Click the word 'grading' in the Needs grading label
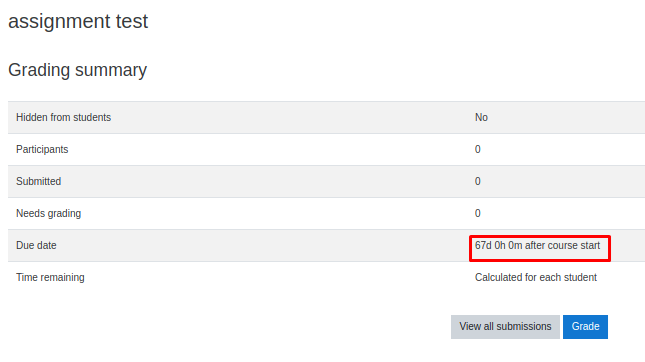Viewport: 645px width, 362px height. pos(65,214)
